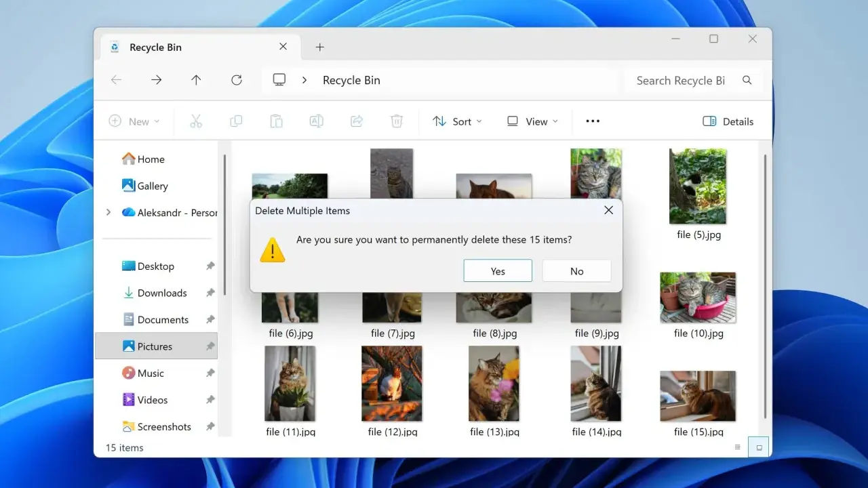Select the file (10).jpg thumbnail

coord(698,298)
